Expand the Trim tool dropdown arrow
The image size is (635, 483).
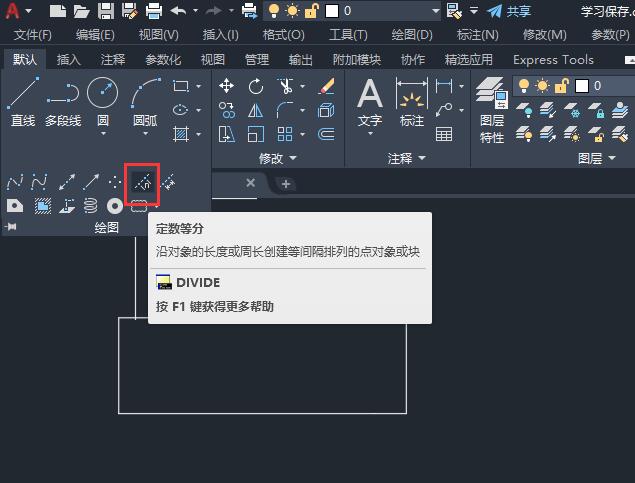303,86
